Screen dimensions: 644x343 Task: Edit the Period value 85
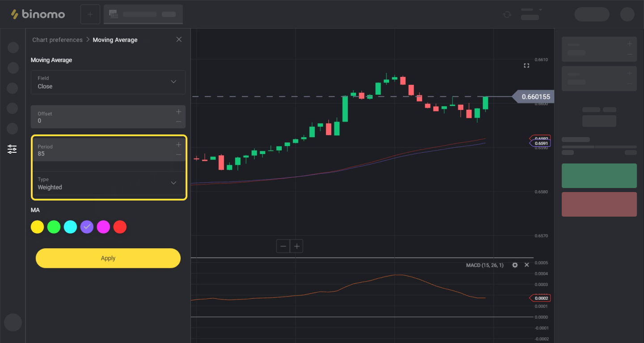[41, 154]
